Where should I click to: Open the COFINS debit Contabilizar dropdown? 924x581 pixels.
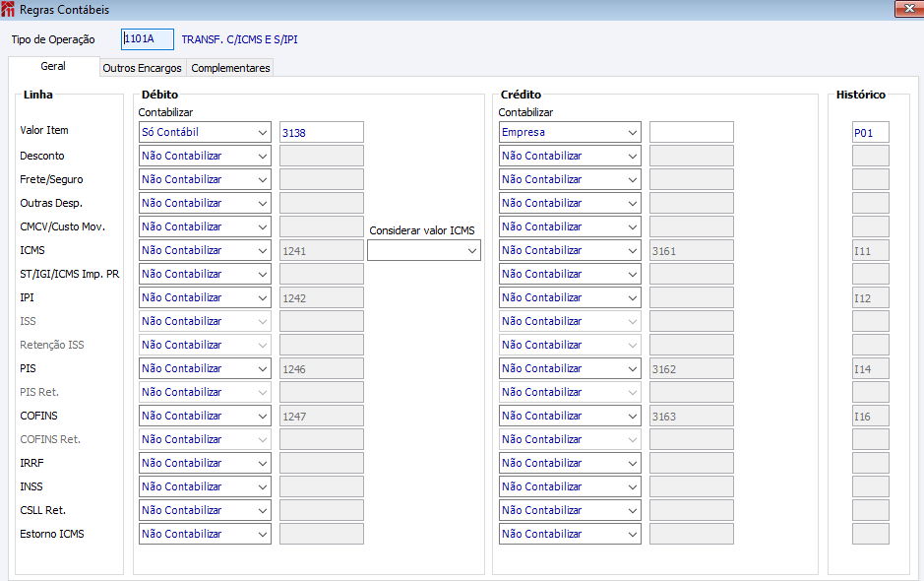pyautogui.click(x=205, y=416)
